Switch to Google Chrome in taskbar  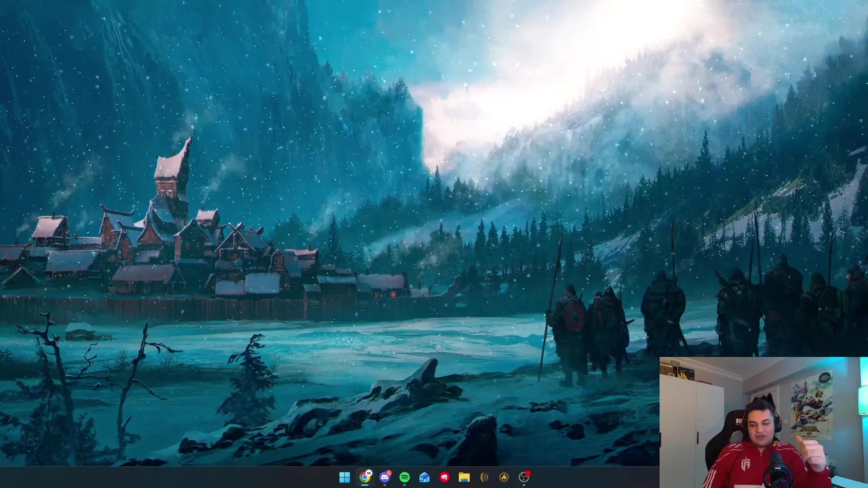coord(365,477)
